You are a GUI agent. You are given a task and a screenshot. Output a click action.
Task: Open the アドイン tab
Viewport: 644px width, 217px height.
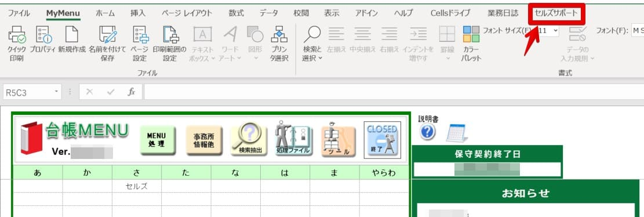coord(367,13)
